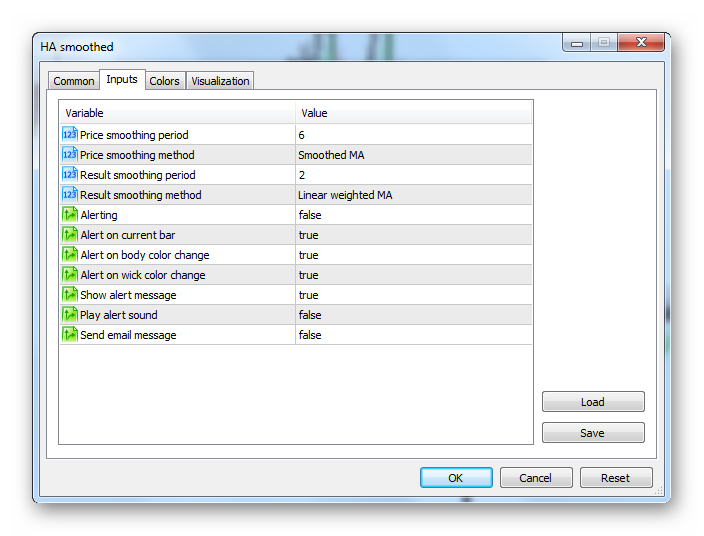
Task: Toggle the Alerting false value
Action: click(414, 215)
